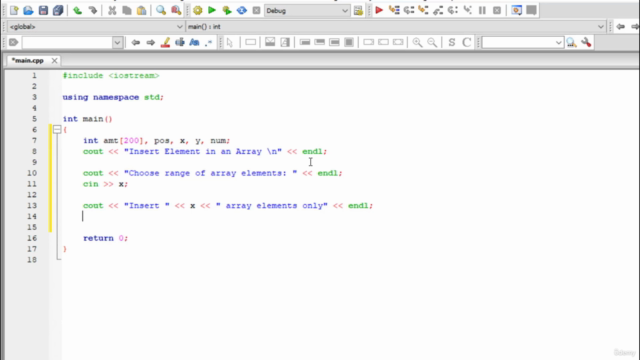Step into function in debugger
Screen dimensions: 640x360
(423, 10)
